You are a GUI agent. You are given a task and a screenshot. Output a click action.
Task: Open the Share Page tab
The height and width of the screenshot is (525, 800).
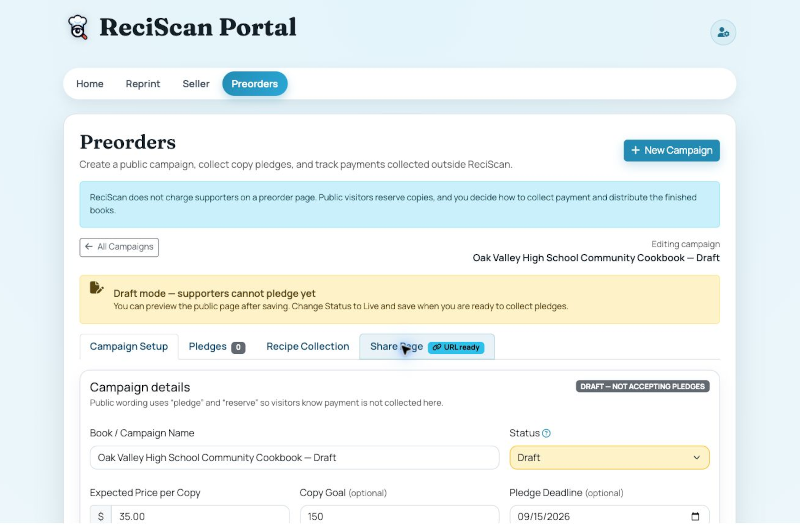tap(427, 346)
